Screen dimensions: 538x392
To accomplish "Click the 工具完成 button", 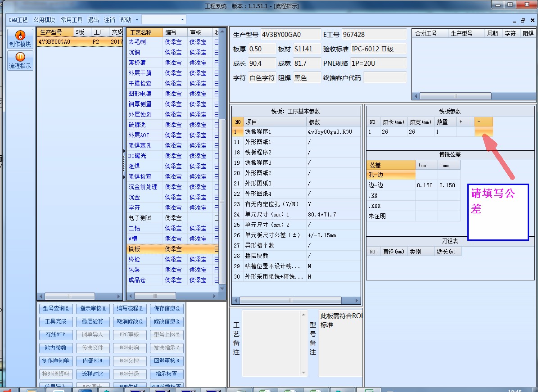I will click(55, 322).
